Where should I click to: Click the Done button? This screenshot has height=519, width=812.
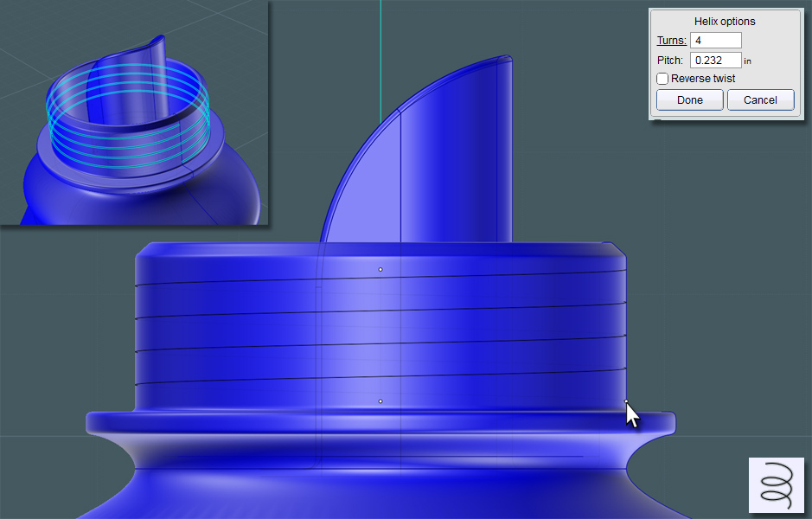click(x=690, y=100)
